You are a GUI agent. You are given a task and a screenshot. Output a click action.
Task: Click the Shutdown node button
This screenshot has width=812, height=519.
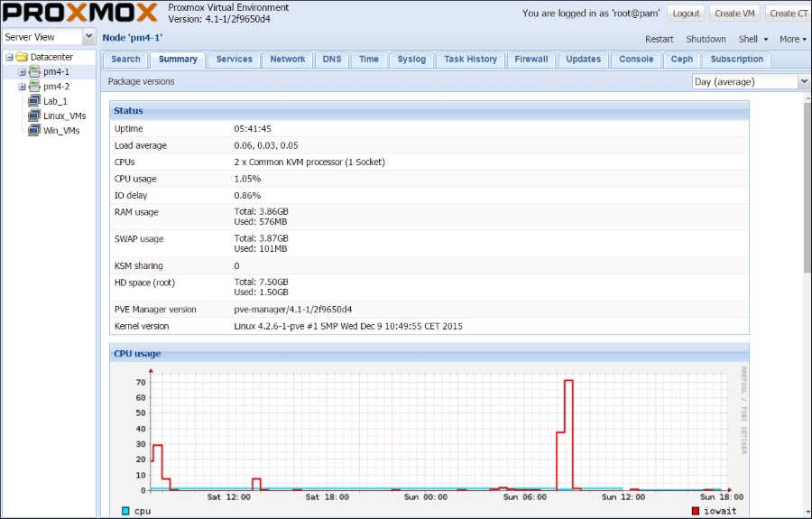tap(706, 39)
